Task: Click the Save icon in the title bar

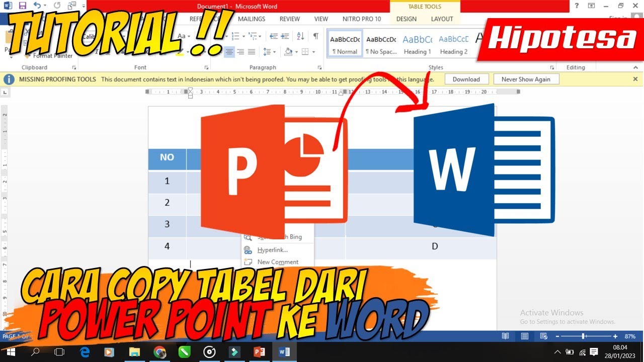Action: click(x=22, y=6)
